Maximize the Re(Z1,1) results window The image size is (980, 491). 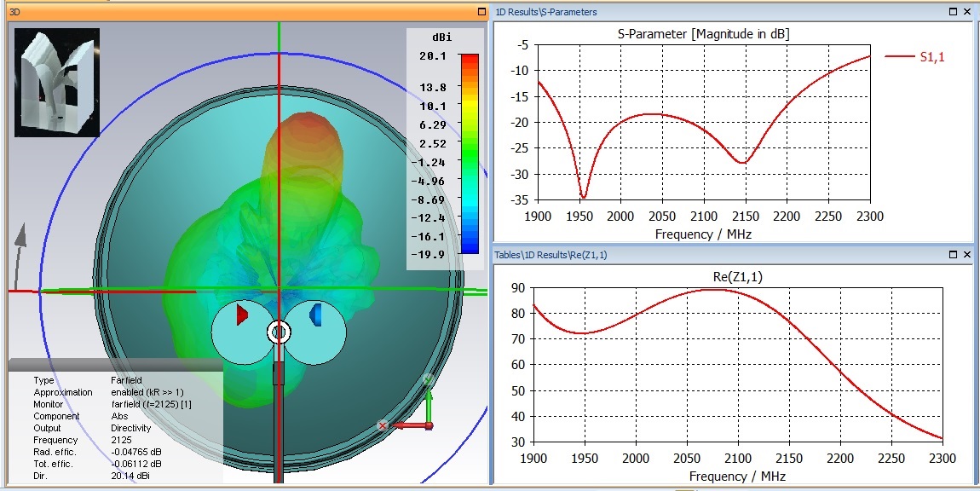pyautogui.click(x=952, y=254)
